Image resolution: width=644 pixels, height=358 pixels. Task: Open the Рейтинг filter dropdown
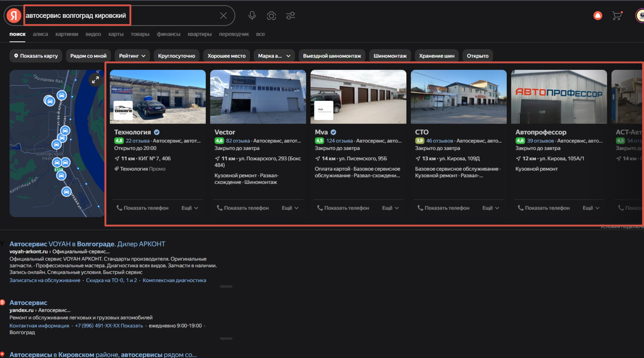(x=132, y=56)
